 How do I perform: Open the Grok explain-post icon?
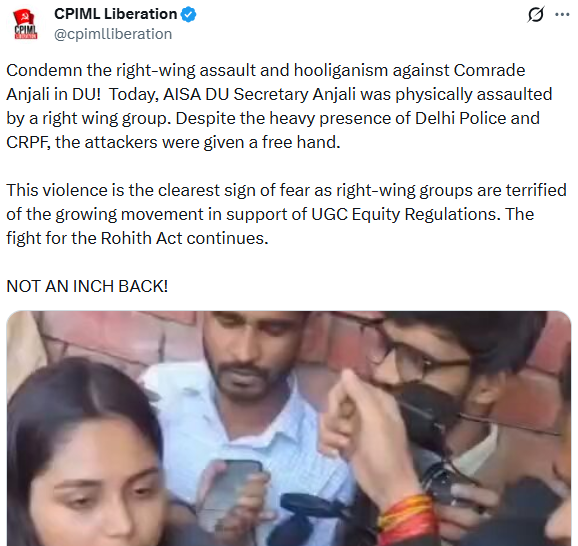[536, 15]
